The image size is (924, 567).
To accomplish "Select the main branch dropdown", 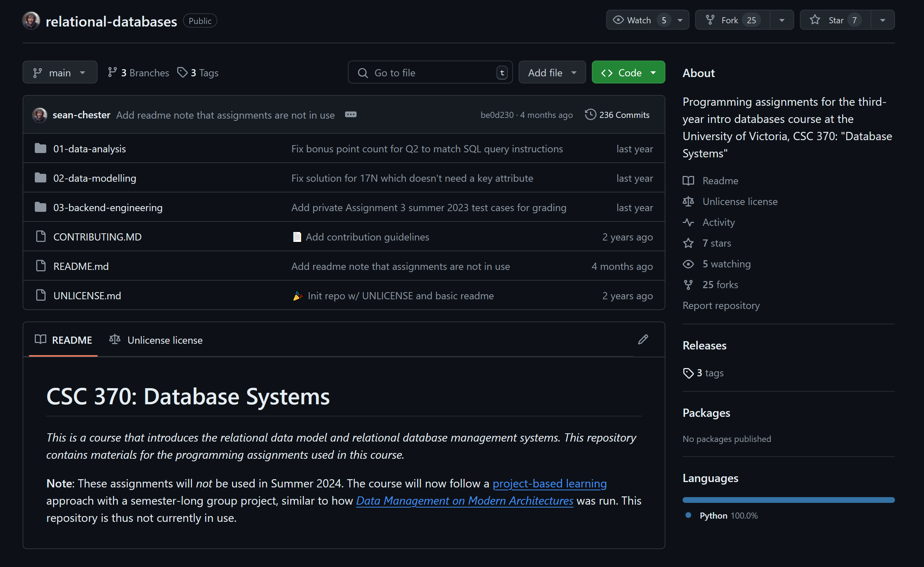I will [60, 72].
